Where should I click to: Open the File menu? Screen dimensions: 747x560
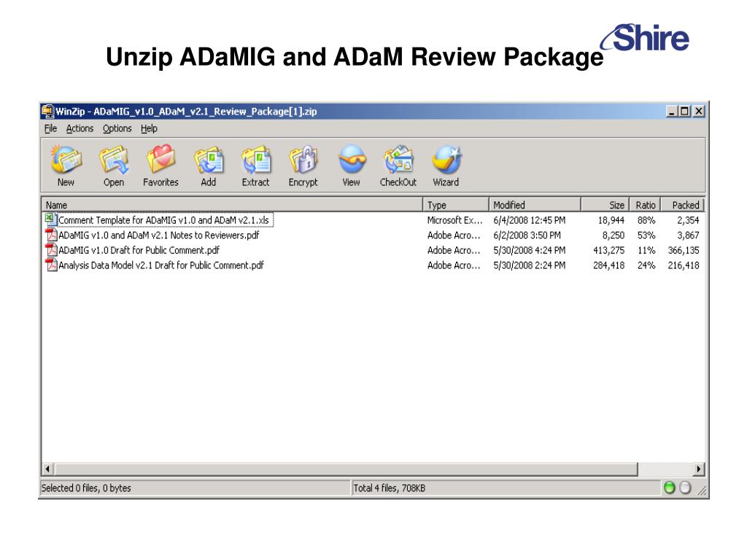click(x=50, y=128)
